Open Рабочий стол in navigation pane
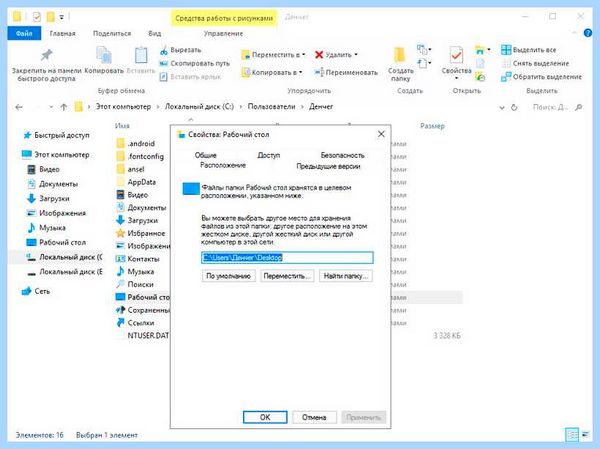600x449 pixels. tap(56, 242)
